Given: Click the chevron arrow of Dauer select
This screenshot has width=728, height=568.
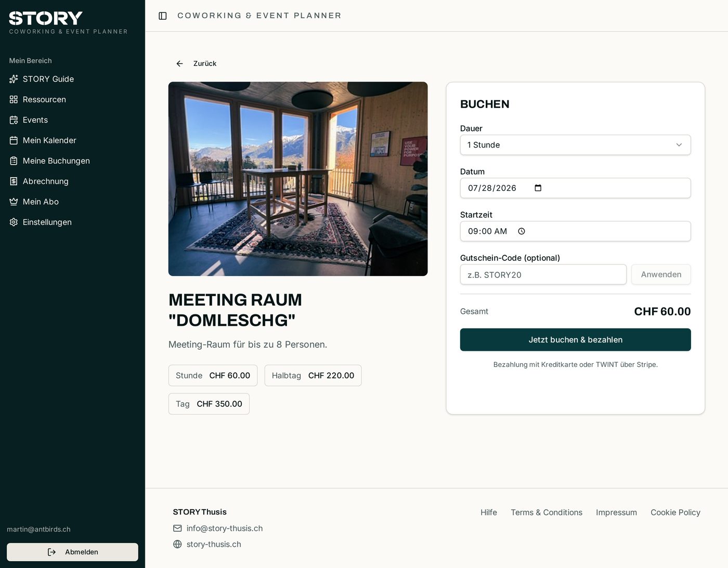Looking at the screenshot, I should tap(679, 145).
